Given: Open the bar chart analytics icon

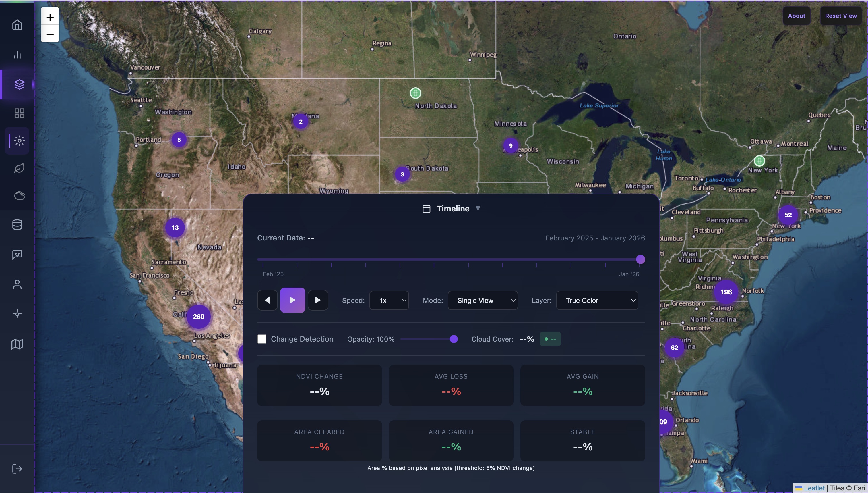Looking at the screenshot, I should click(x=17, y=55).
